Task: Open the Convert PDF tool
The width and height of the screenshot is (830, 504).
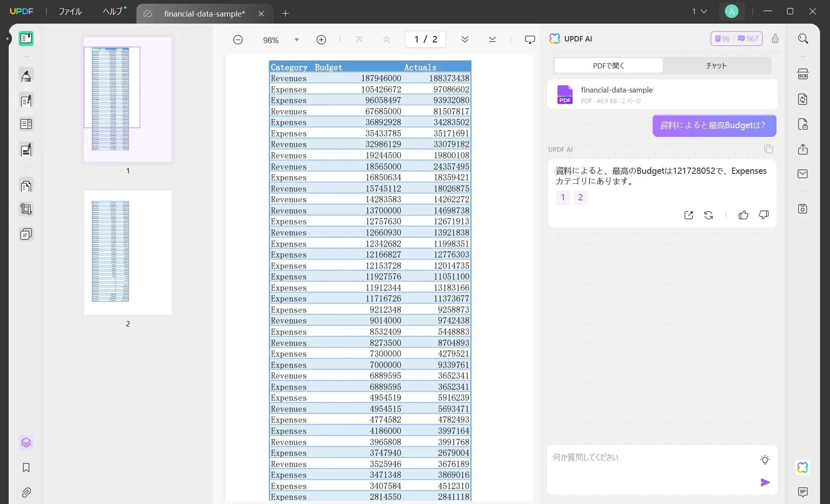Action: 803,99
